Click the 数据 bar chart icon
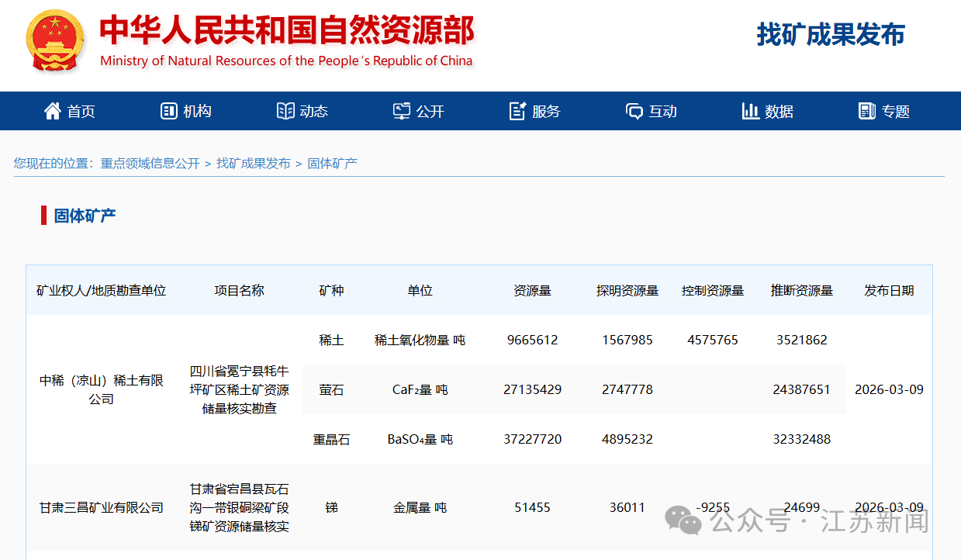Screen dimensions: 961x560 750,111
